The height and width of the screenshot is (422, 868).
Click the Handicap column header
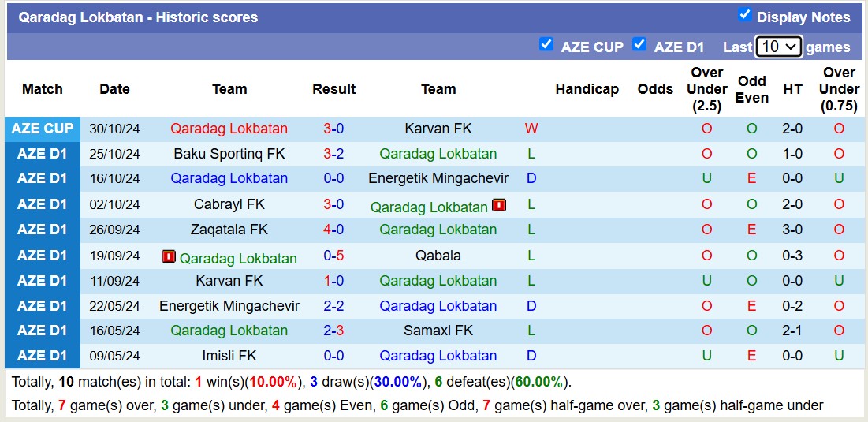[x=587, y=89]
